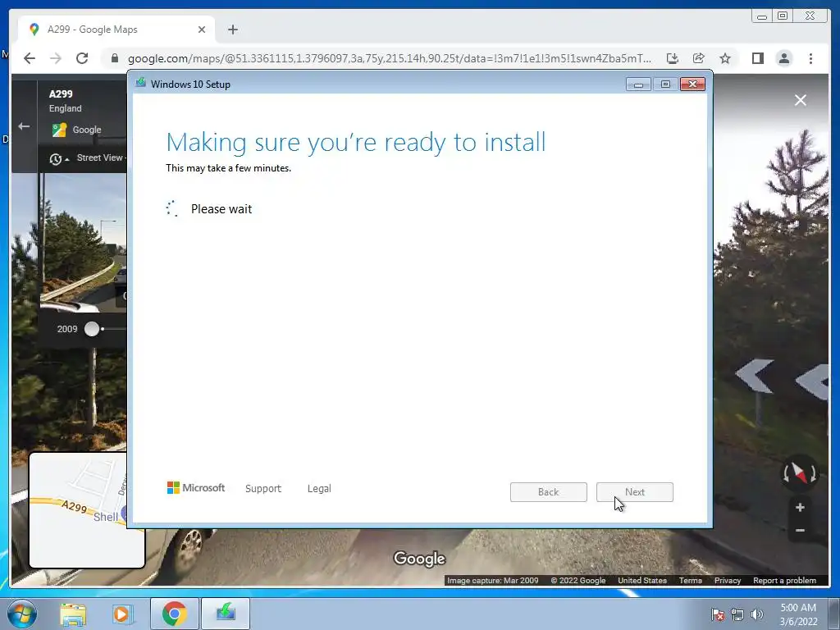Screen dimensions: 840x630
Task: Click the Privacy link in Maps footer
Action: tap(727, 580)
